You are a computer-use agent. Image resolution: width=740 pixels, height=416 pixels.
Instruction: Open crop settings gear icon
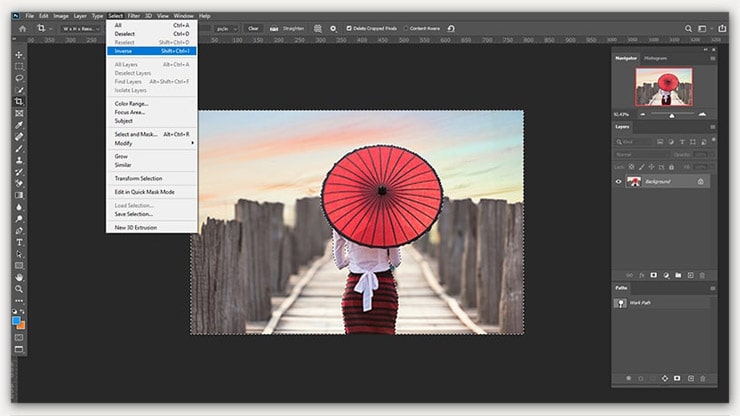(x=333, y=28)
